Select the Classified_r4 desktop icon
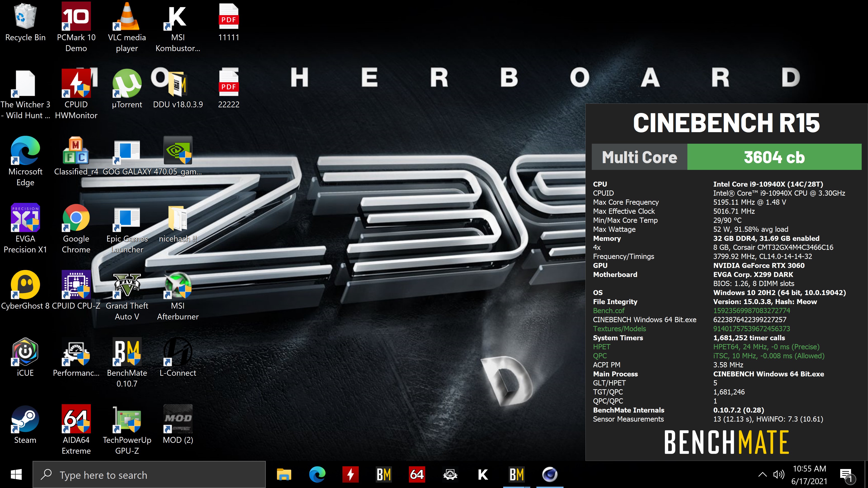The width and height of the screenshot is (868, 488). click(76, 156)
